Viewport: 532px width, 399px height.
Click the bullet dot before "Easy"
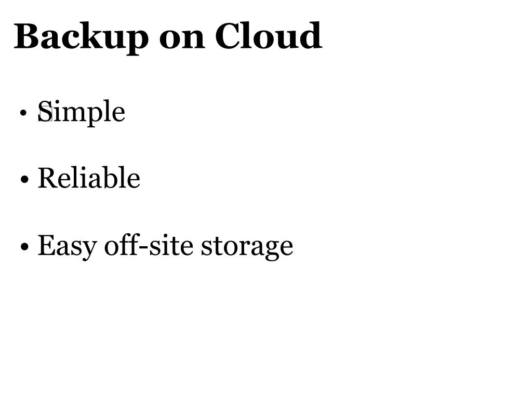tap(24, 246)
